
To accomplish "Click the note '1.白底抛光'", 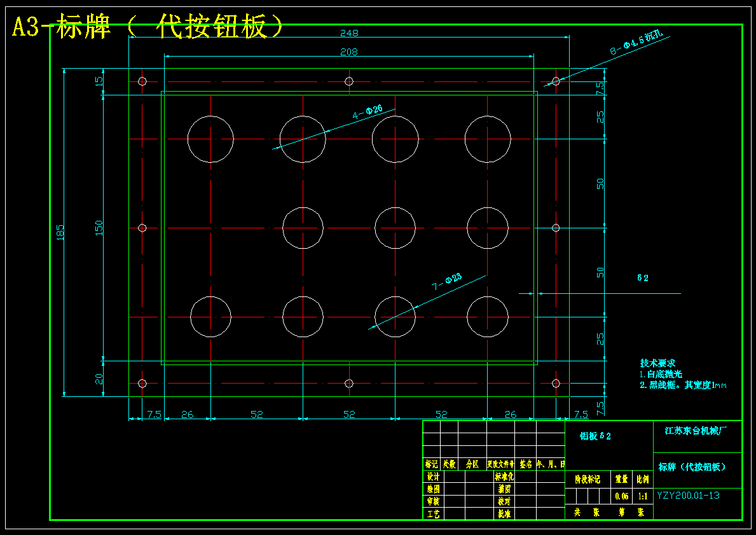I will [661, 374].
